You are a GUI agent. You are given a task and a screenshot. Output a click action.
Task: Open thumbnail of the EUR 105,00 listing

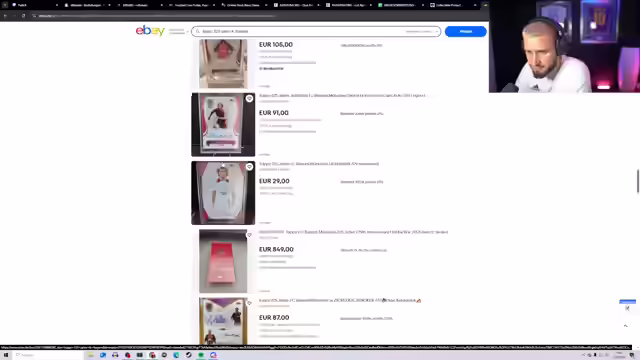[x=223, y=64]
